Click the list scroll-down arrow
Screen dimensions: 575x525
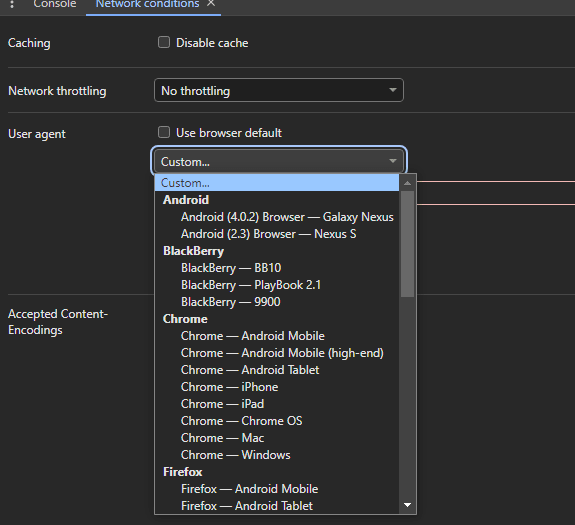[407, 505]
